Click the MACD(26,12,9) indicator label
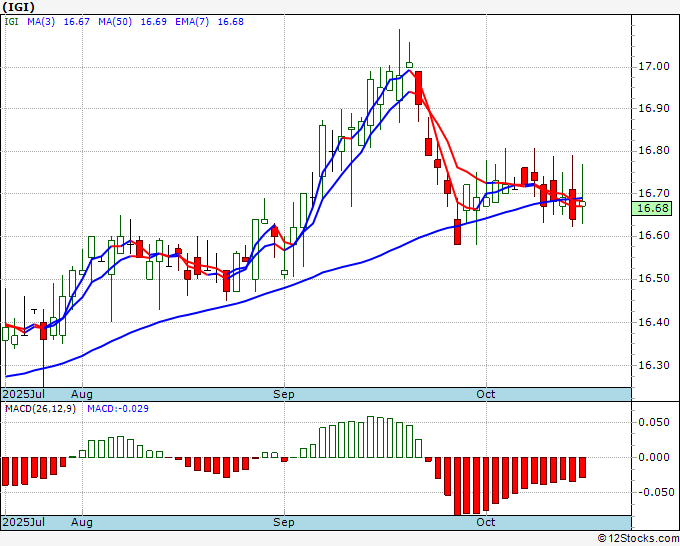 pos(40,409)
